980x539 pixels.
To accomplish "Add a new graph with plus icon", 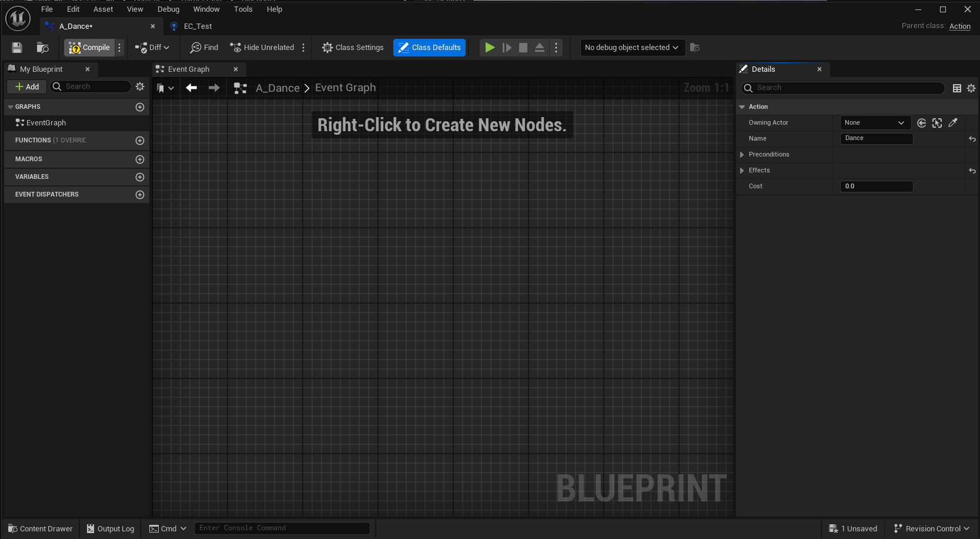I will [140, 107].
